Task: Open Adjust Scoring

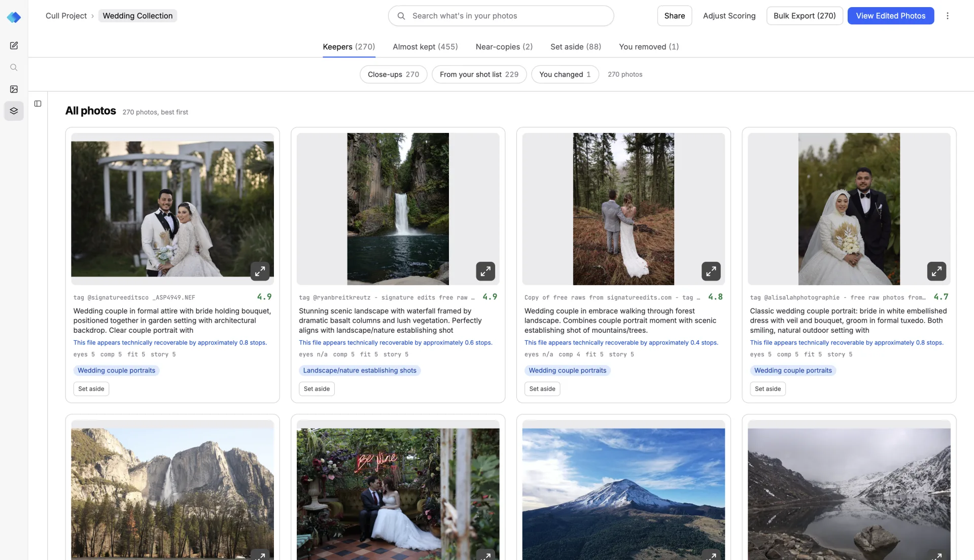Action: pyautogui.click(x=729, y=16)
